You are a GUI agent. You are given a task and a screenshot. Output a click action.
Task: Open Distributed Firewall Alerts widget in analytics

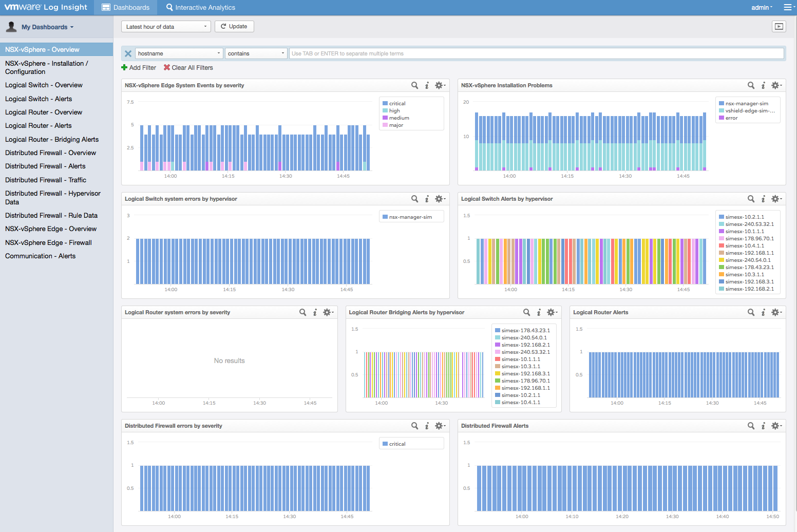click(x=751, y=426)
